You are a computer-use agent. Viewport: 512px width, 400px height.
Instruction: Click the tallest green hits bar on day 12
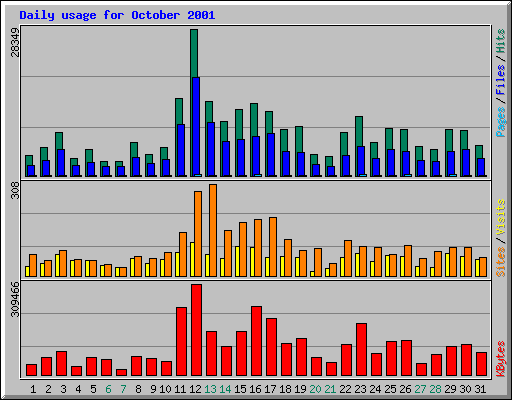194,53
